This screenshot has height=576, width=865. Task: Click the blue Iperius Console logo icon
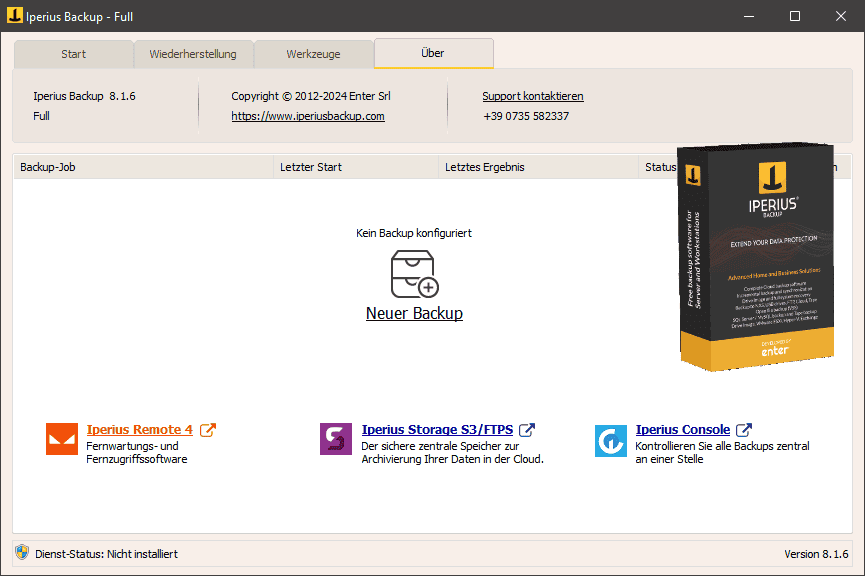pos(611,441)
